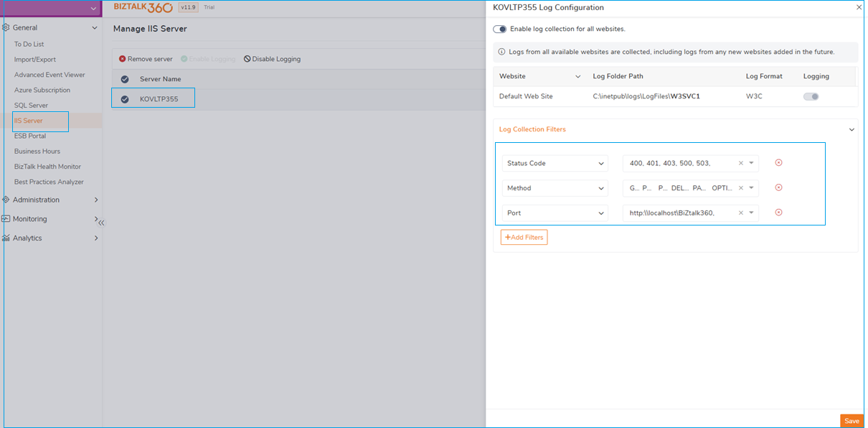868x428 pixels.
Task: Open SQL Server settings
Action: click(x=31, y=106)
